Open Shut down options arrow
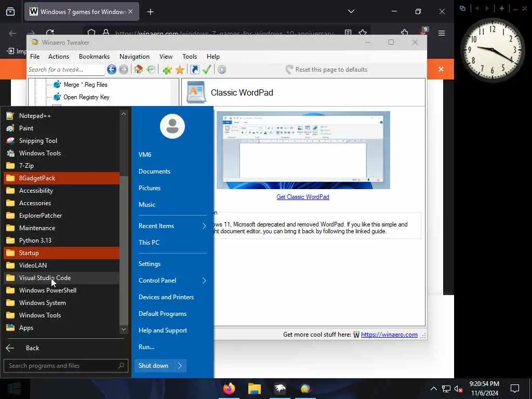Screen dimensions: 532x399 pyautogui.click(x=180, y=366)
